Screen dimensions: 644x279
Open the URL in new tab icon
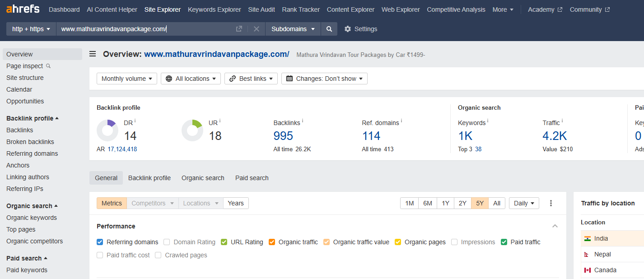click(239, 29)
